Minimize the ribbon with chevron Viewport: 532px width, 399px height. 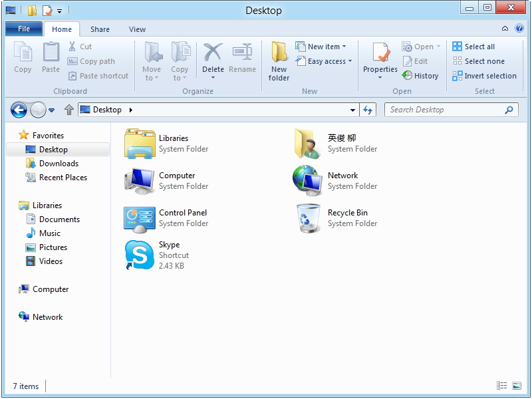pyautogui.click(x=505, y=29)
